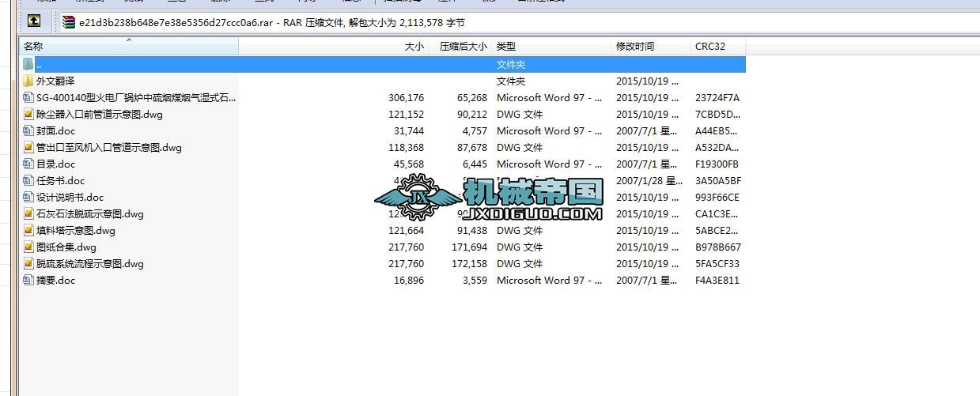
Task: Select file name 封面.doc
Action: [56, 130]
